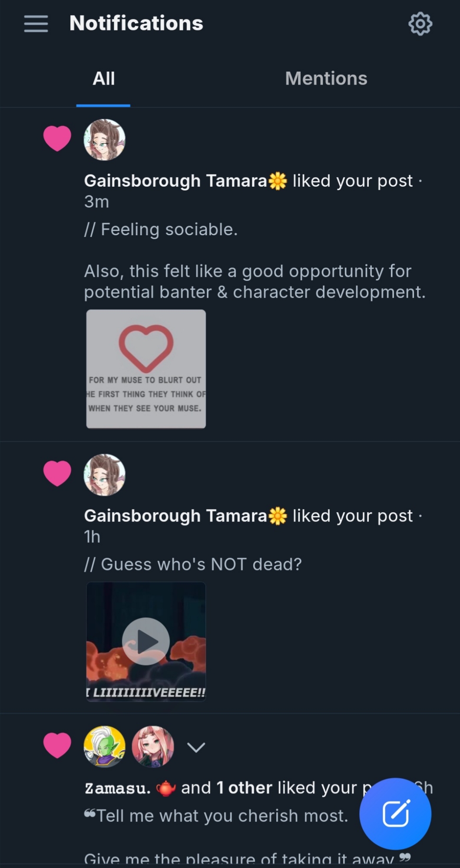The image size is (460, 868).
Task: Click the pink heart on the 1h notification
Action: [57, 473]
